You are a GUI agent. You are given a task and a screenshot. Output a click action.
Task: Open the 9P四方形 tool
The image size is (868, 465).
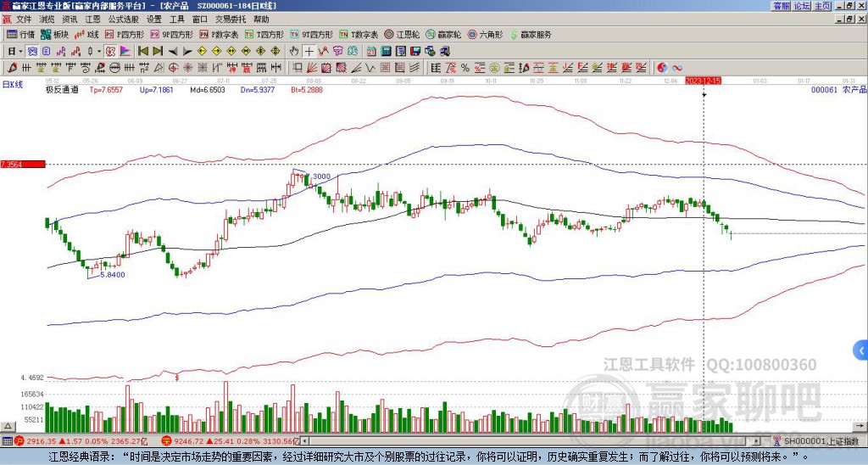171,34
